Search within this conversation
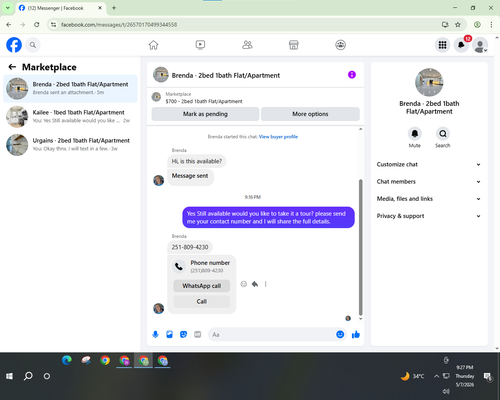The image size is (500, 400). click(x=443, y=134)
